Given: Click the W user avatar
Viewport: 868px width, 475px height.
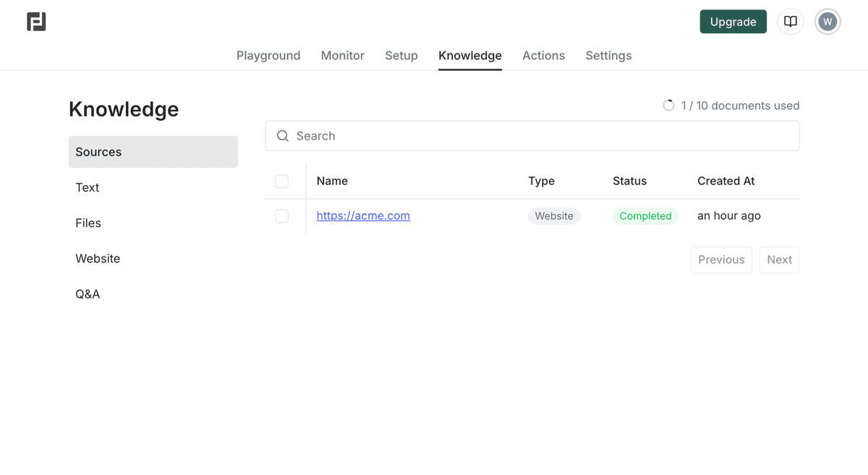Looking at the screenshot, I should (x=827, y=22).
